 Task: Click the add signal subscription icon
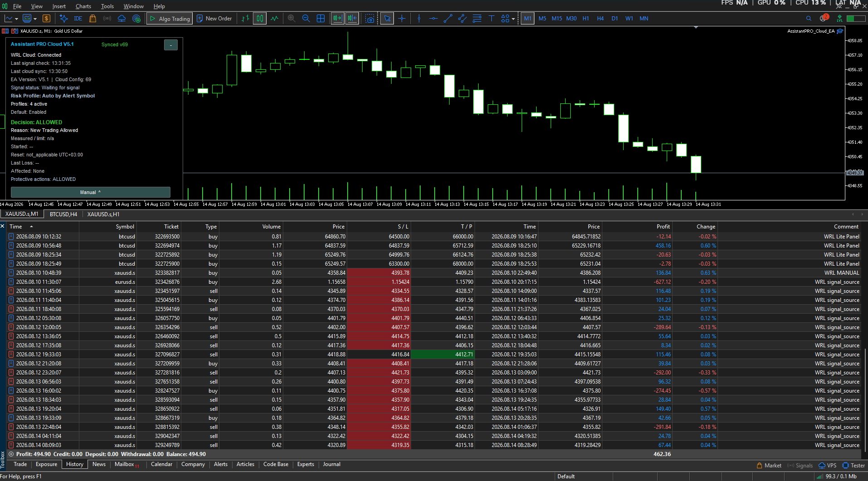coord(136,19)
